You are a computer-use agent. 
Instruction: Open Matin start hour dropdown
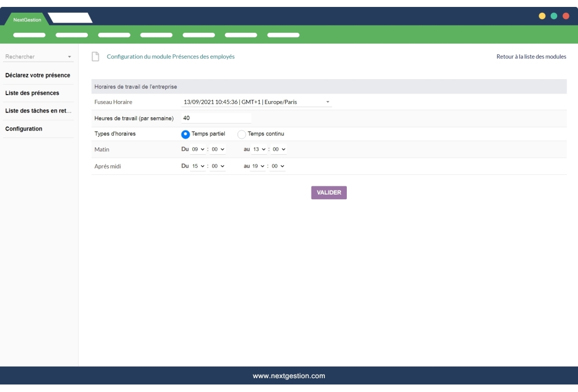[x=198, y=150]
